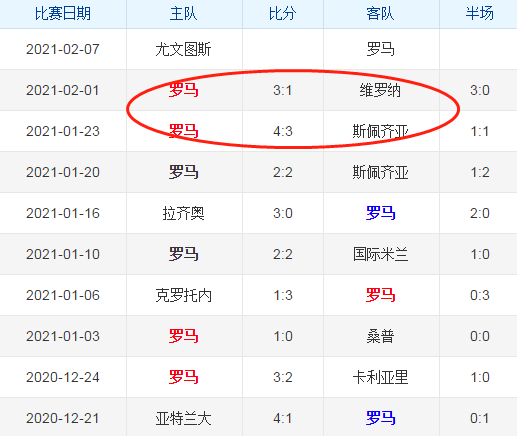
Task: Click blue 罗马 in 2020-12-21 row
Action: click(381, 418)
